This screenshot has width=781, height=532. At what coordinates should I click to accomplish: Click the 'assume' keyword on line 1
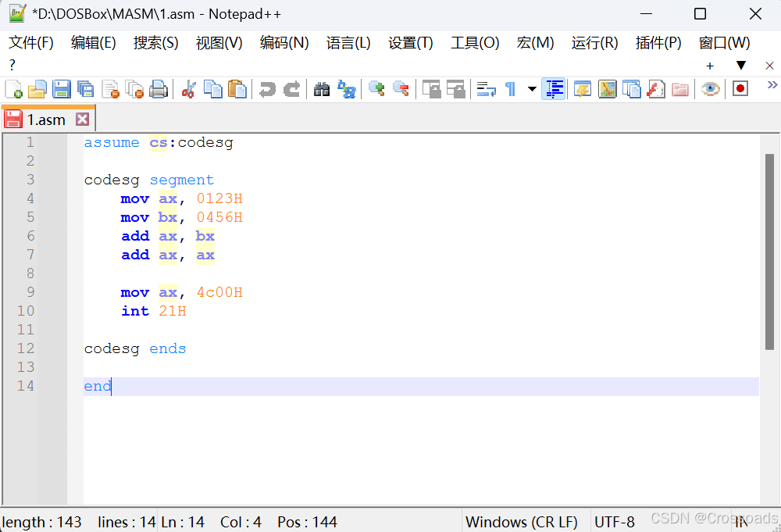point(112,143)
